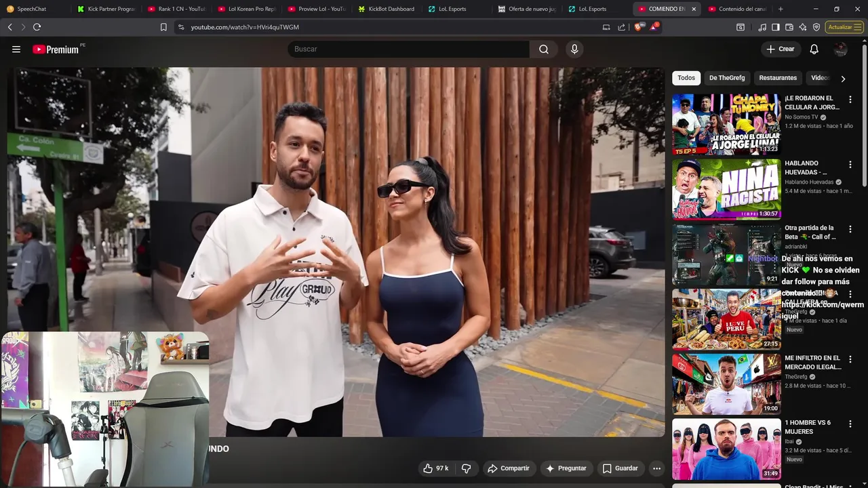Open Brave Rewards triangle icon
868x488 pixels.
(x=654, y=27)
